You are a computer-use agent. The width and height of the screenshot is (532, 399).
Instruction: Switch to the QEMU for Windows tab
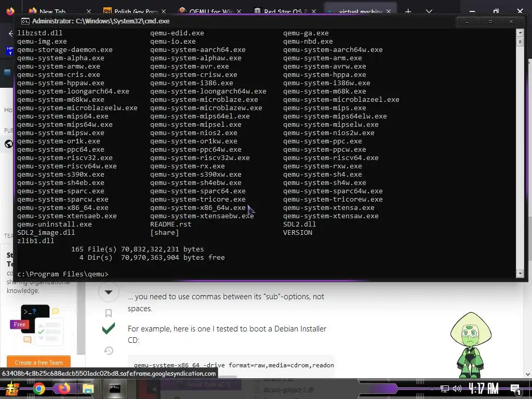[211, 11]
